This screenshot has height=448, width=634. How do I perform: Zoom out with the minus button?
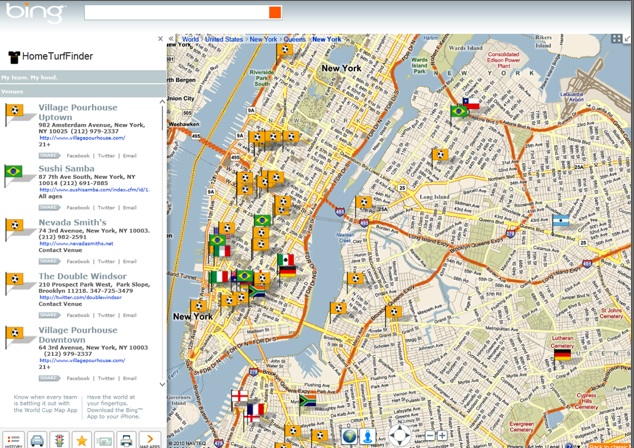(430, 436)
